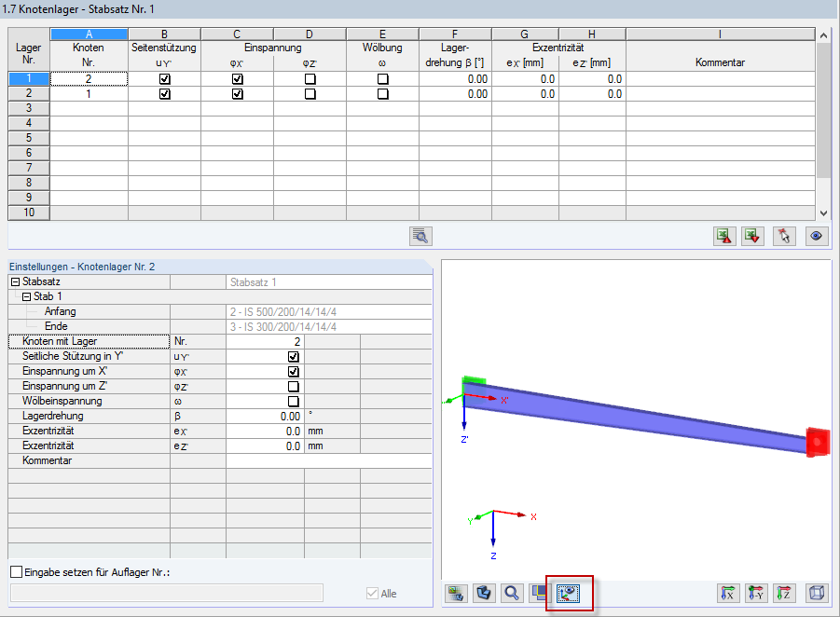Click Ende value '3 - IS 300/200/14/14/4'
Viewport: 840px width, 617px height.
tap(328, 327)
